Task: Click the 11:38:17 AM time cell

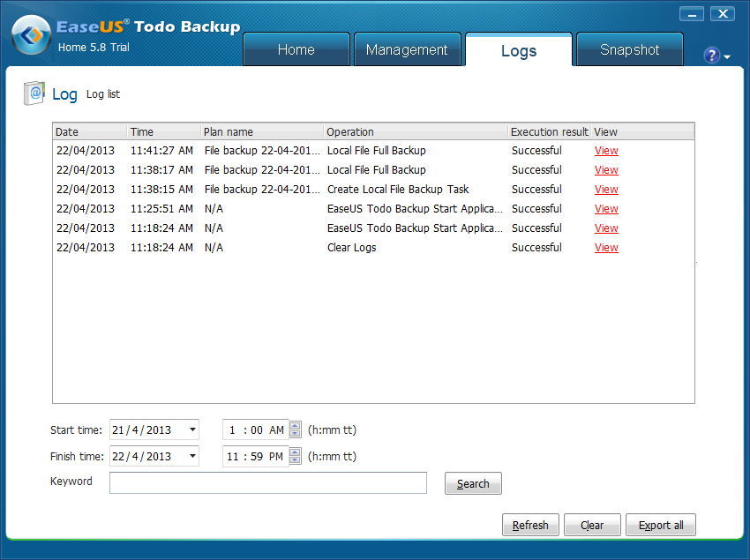Action: pos(161,170)
